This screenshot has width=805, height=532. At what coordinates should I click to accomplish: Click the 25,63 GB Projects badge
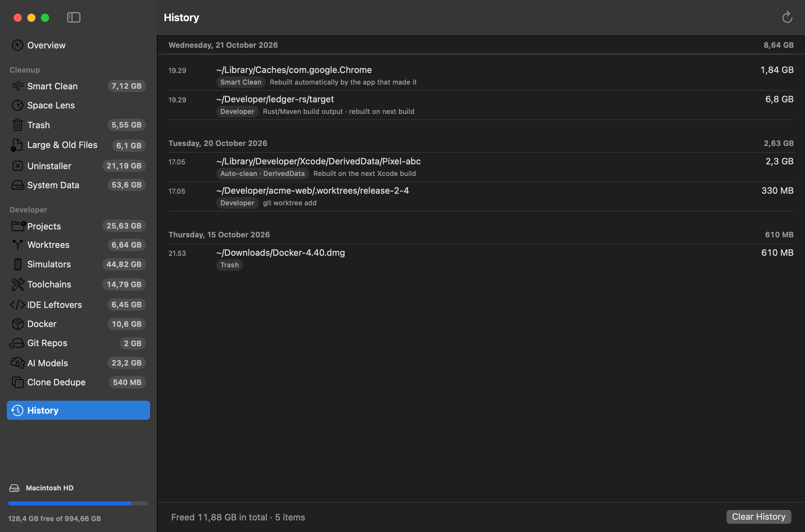tap(124, 226)
